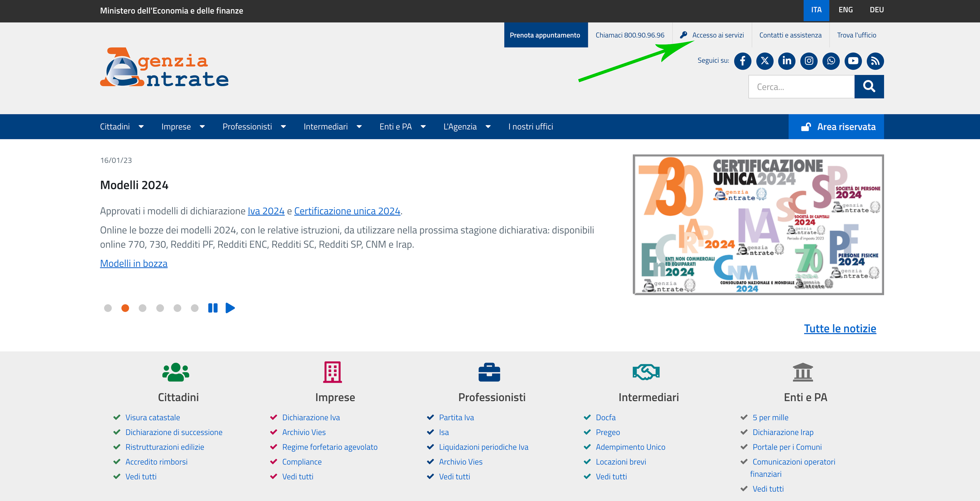Open the LinkedIn icon link
Screen dimensions: 980x501
[786, 61]
